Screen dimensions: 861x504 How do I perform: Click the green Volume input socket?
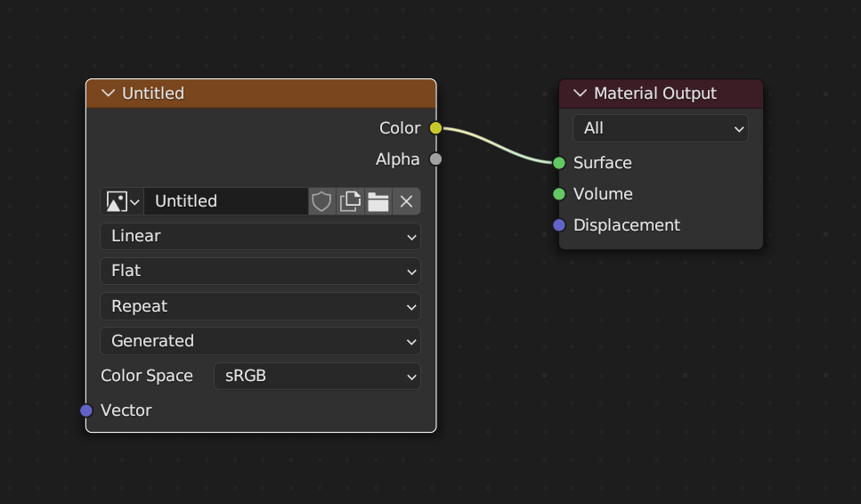tap(559, 194)
